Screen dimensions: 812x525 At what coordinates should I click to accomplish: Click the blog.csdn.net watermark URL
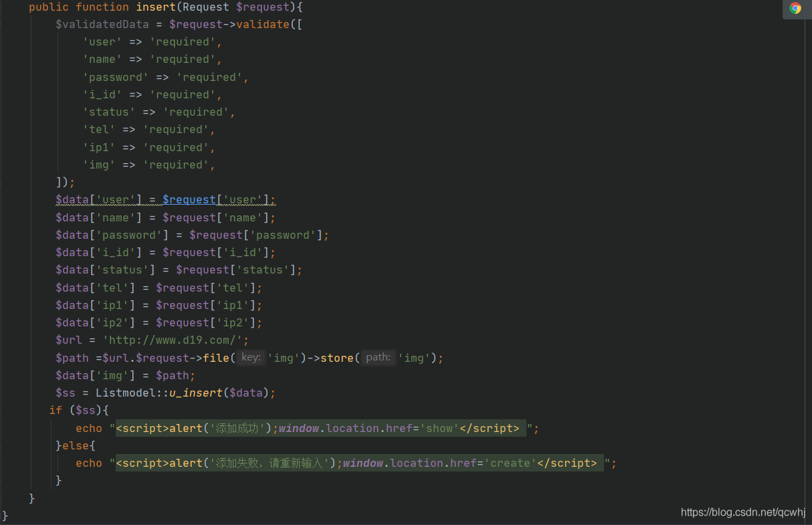click(x=742, y=512)
